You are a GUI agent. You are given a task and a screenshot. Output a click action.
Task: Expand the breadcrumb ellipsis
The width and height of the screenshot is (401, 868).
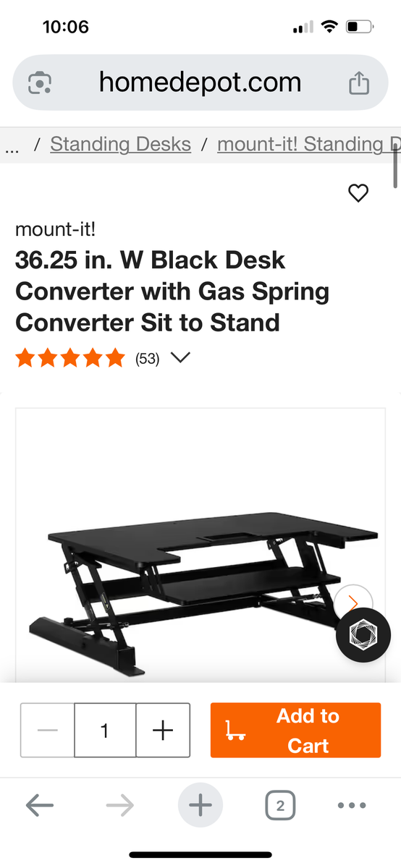[12, 148]
